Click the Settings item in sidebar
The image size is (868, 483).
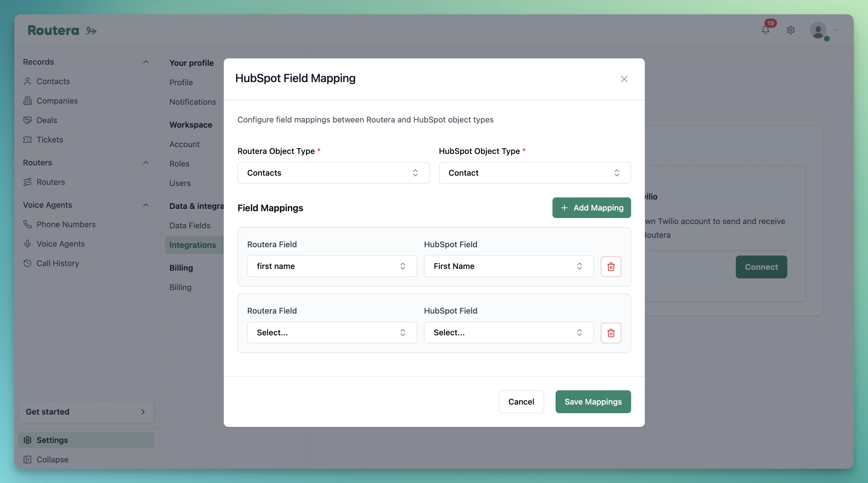coord(87,440)
